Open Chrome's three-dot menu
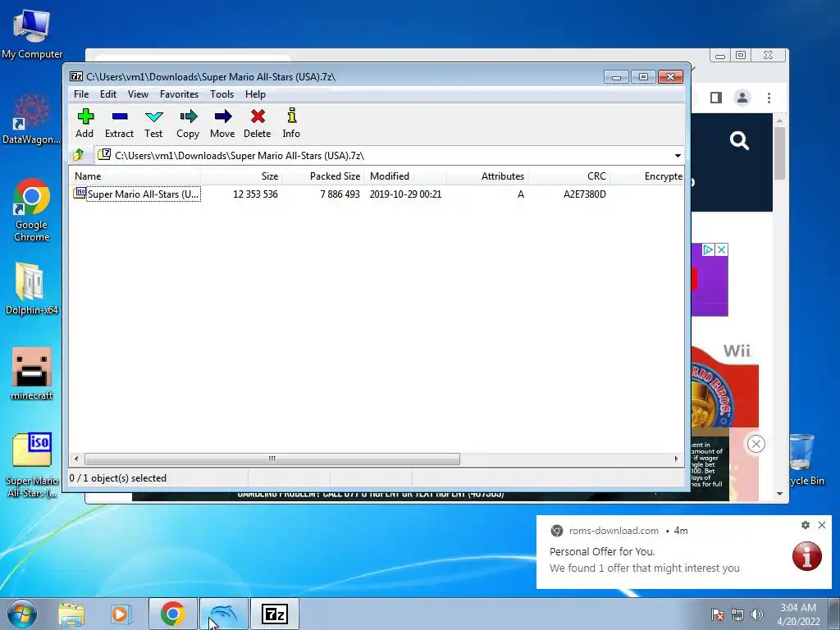 [769, 98]
